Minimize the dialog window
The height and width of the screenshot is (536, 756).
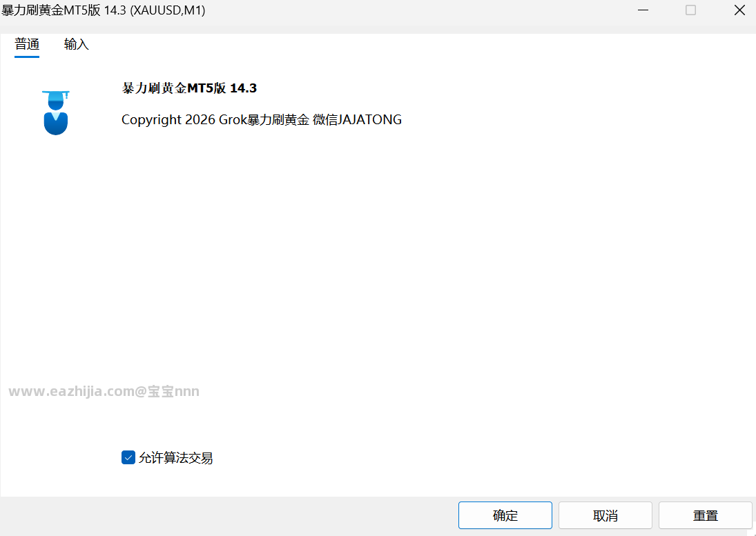643,10
